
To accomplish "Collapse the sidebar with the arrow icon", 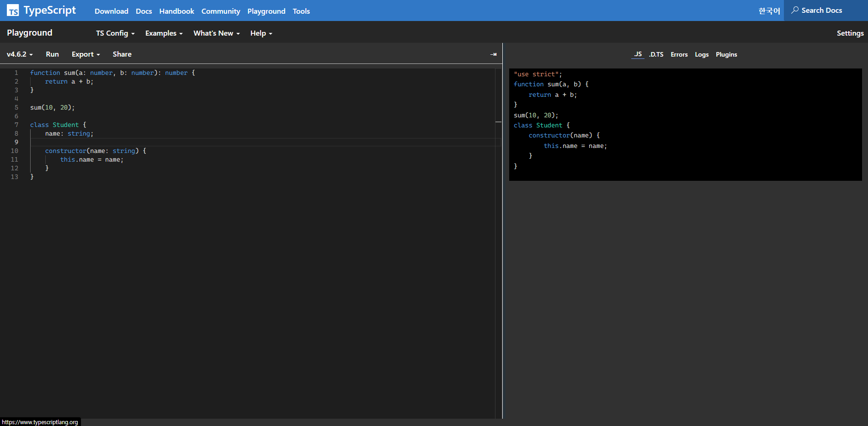I will click(493, 54).
